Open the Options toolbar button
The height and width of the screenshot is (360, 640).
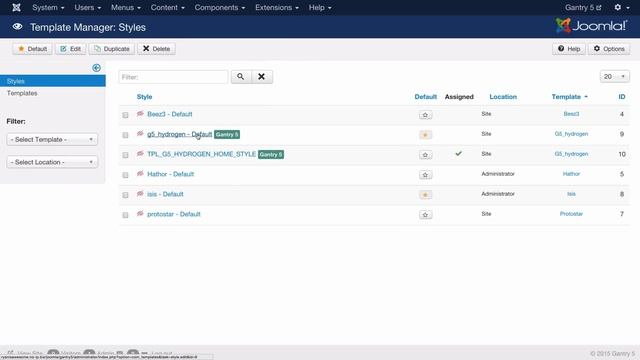(609, 49)
